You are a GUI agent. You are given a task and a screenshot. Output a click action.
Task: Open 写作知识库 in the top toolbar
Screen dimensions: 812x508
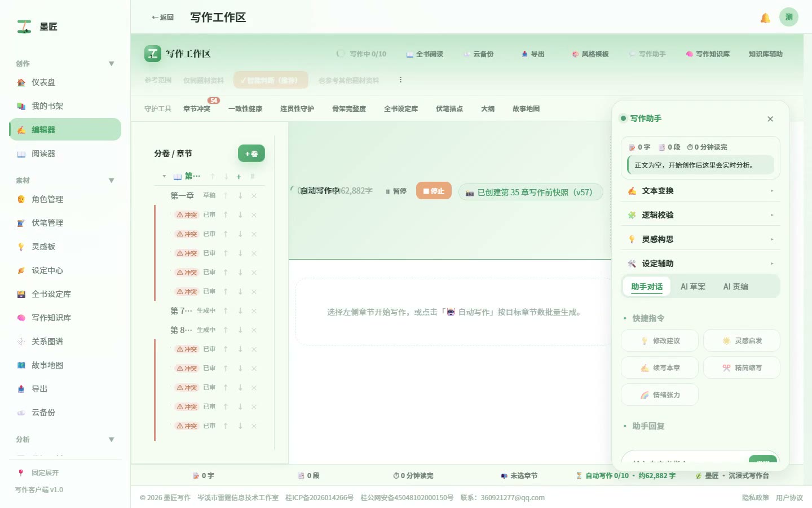[708, 54]
